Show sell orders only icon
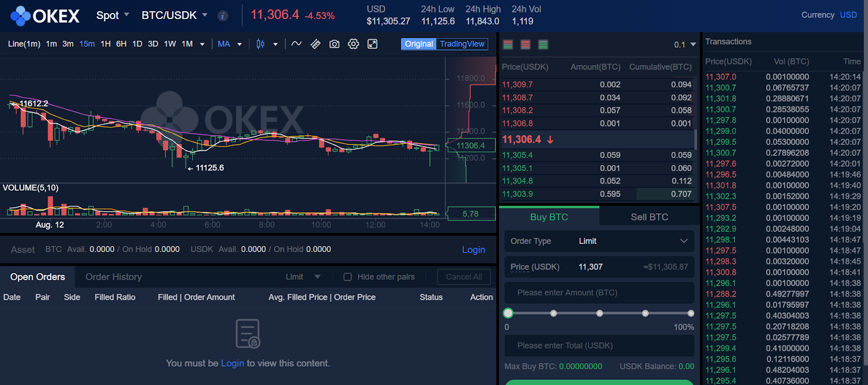The image size is (868, 385). coord(525,45)
